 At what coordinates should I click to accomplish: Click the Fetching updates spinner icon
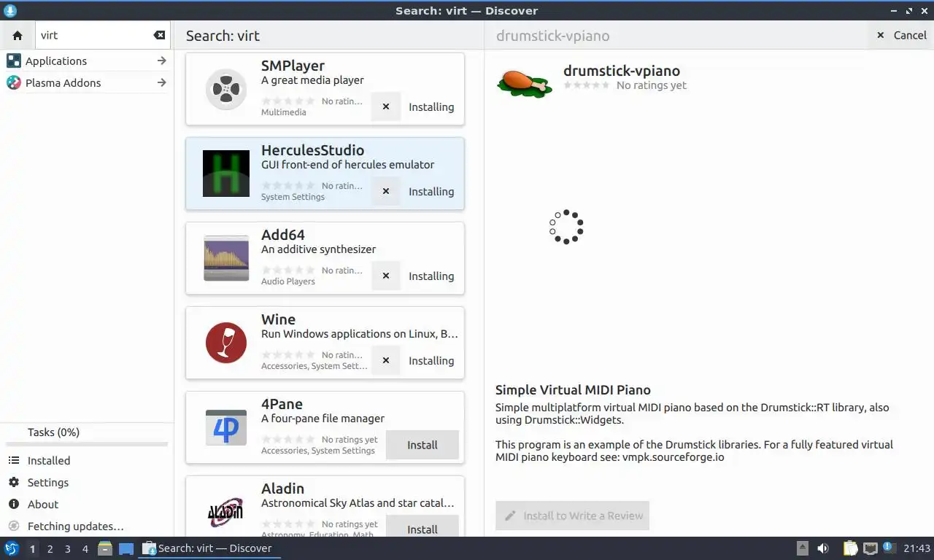13,526
